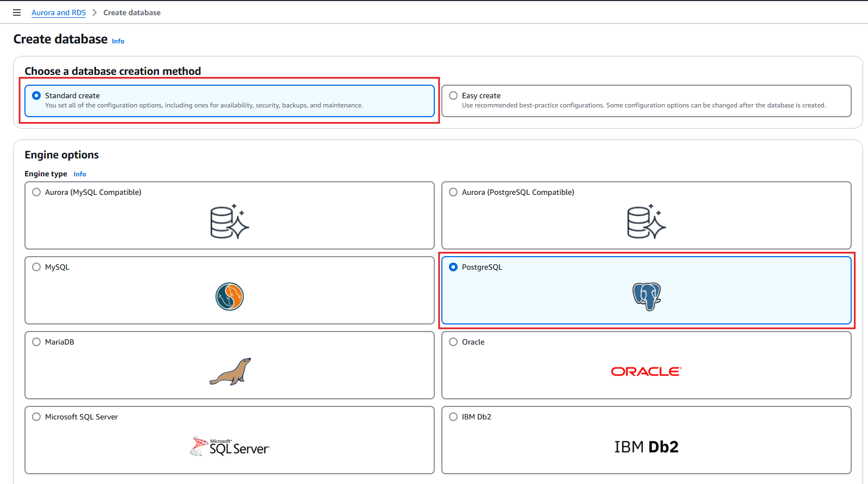Choose Aurora (PostgreSQL Compatible) engine radio
The image size is (868, 484).
coord(453,192)
